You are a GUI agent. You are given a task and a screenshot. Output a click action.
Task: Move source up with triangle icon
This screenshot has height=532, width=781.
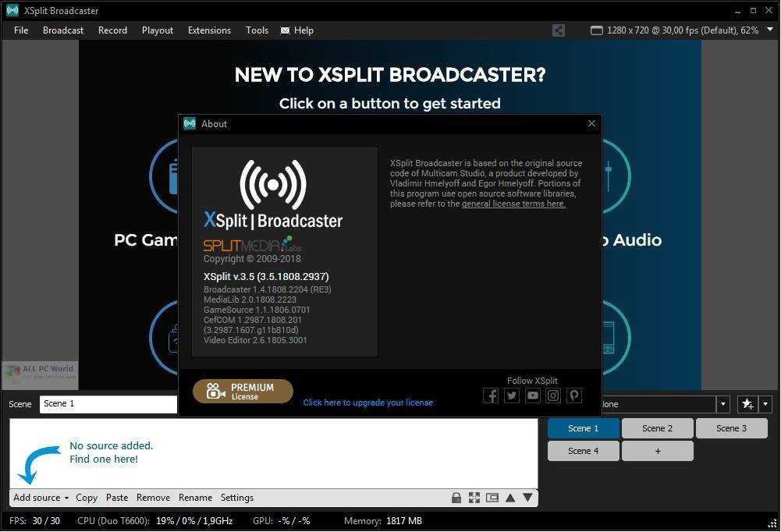pos(510,498)
